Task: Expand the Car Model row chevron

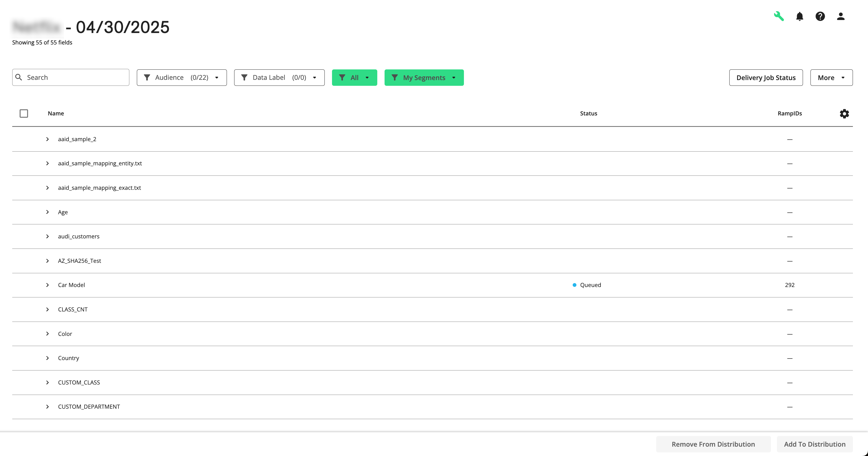Action: 47,285
